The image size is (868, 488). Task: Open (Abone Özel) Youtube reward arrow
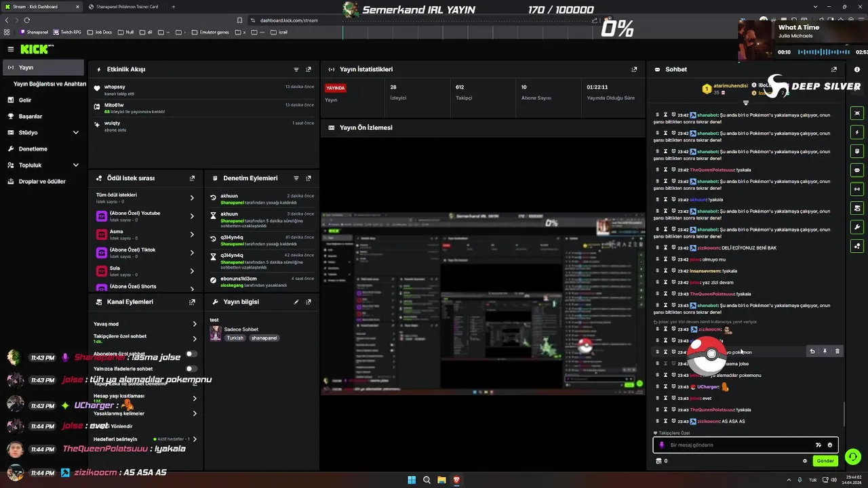(192, 216)
